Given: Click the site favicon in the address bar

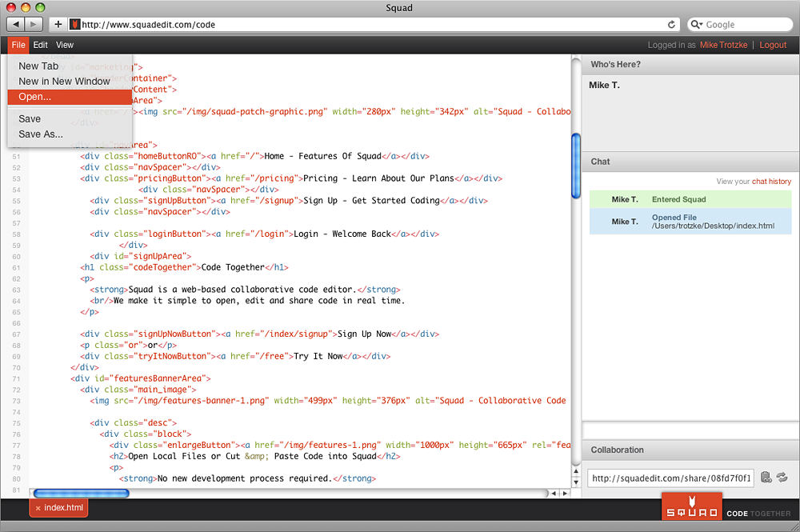Looking at the screenshot, I should [75, 25].
